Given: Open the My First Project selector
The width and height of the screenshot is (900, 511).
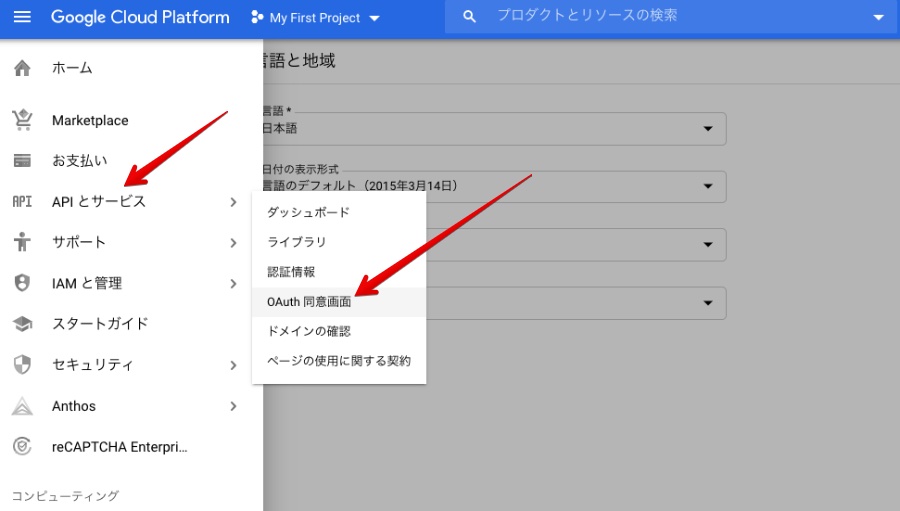Looking at the screenshot, I should tap(316, 18).
